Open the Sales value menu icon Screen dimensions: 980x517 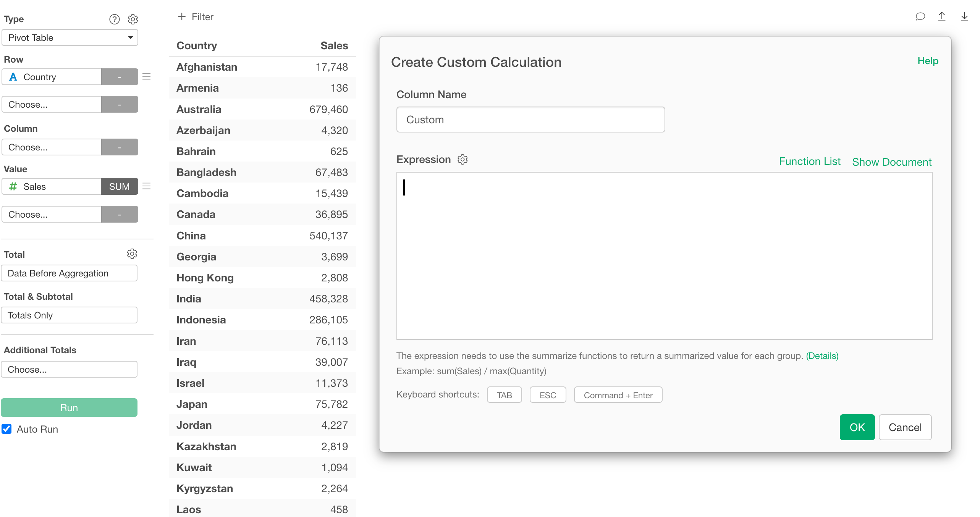point(146,186)
